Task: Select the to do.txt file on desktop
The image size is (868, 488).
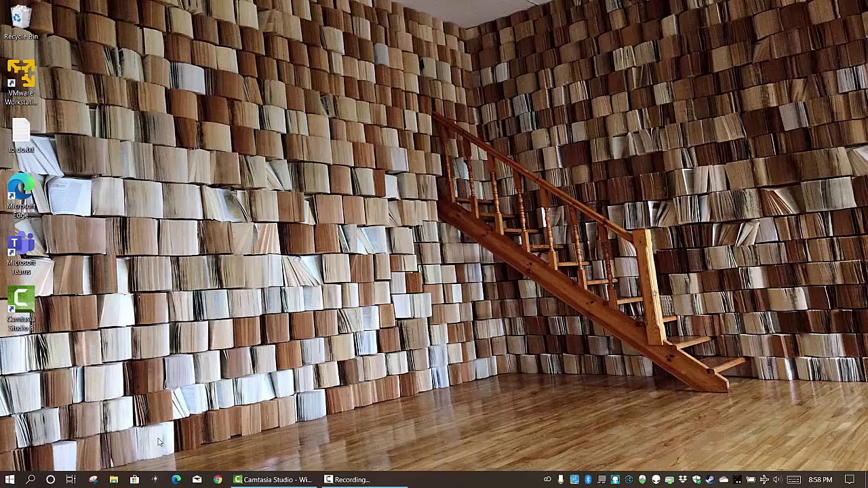Action: click(21, 136)
